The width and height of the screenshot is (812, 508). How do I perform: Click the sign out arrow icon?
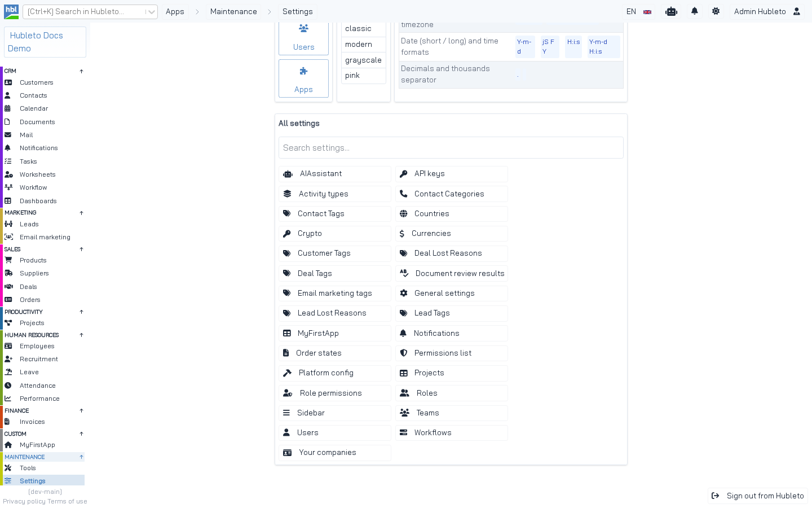(x=716, y=496)
